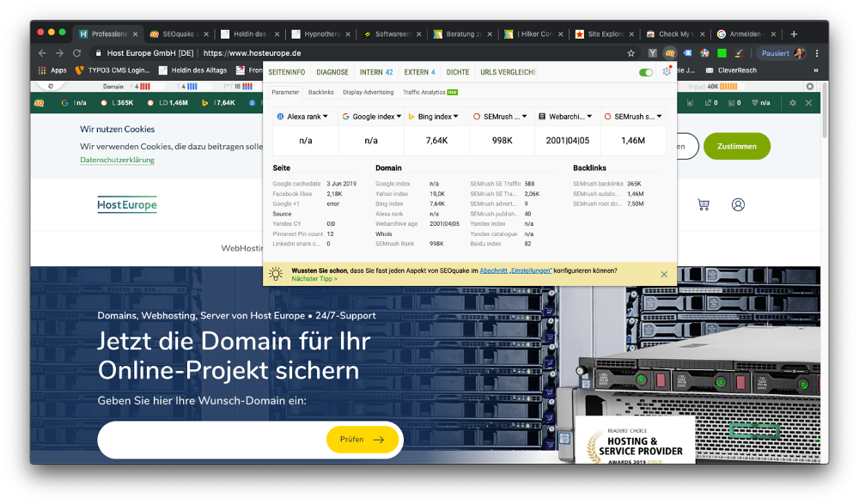Image resolution: width=859 pixels, height=504 pixels.
Task: Close the SEOquake green bar with X
Action: [808, 102]
